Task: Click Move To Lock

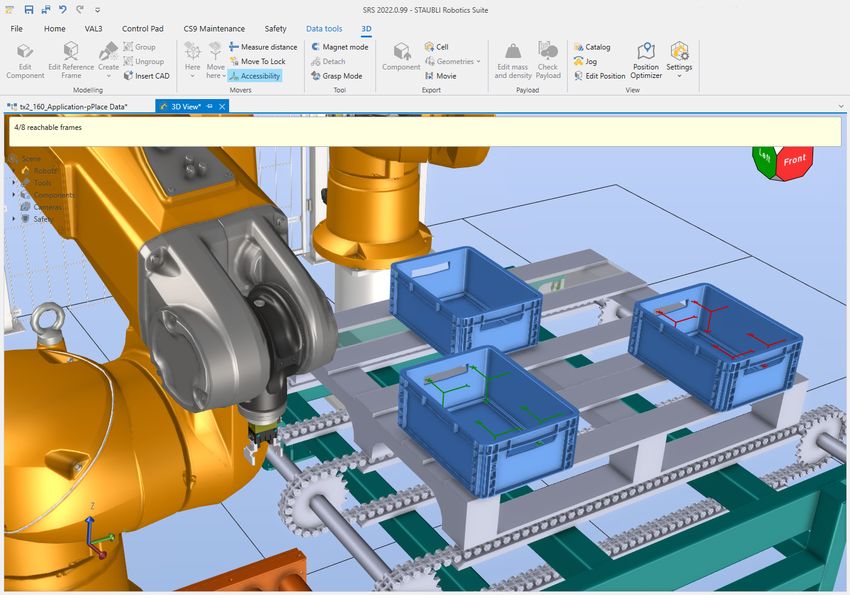Action: pyautogui.click(x=257, y=62)
